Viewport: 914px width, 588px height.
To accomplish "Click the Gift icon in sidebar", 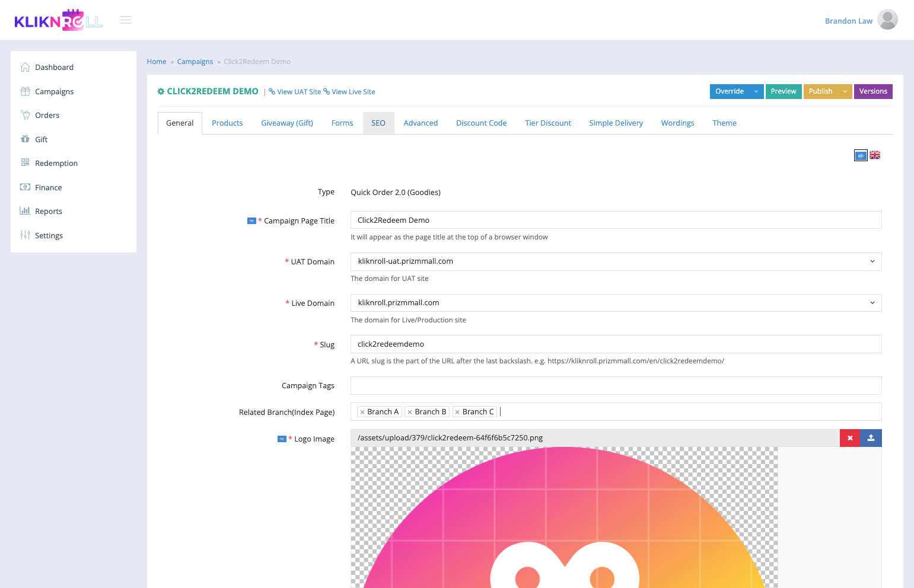I will pos(25,139).
